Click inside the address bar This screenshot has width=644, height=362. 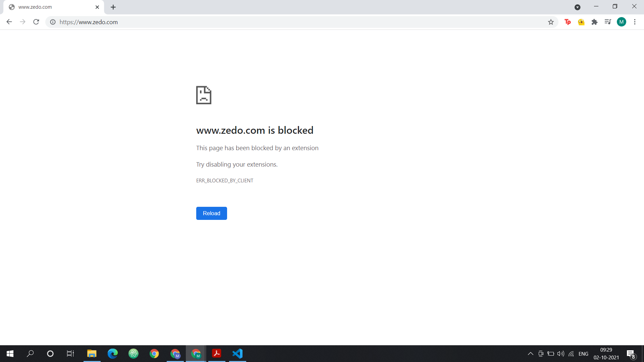[x=201, y=22]
